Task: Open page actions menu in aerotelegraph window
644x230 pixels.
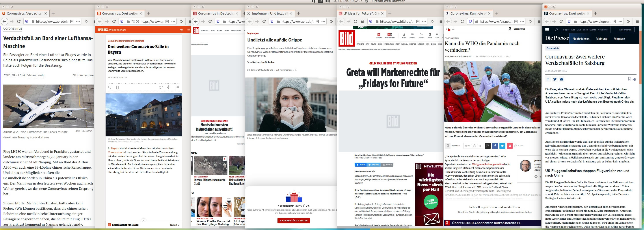Action: pyautogui.click(x=78, y=22)
